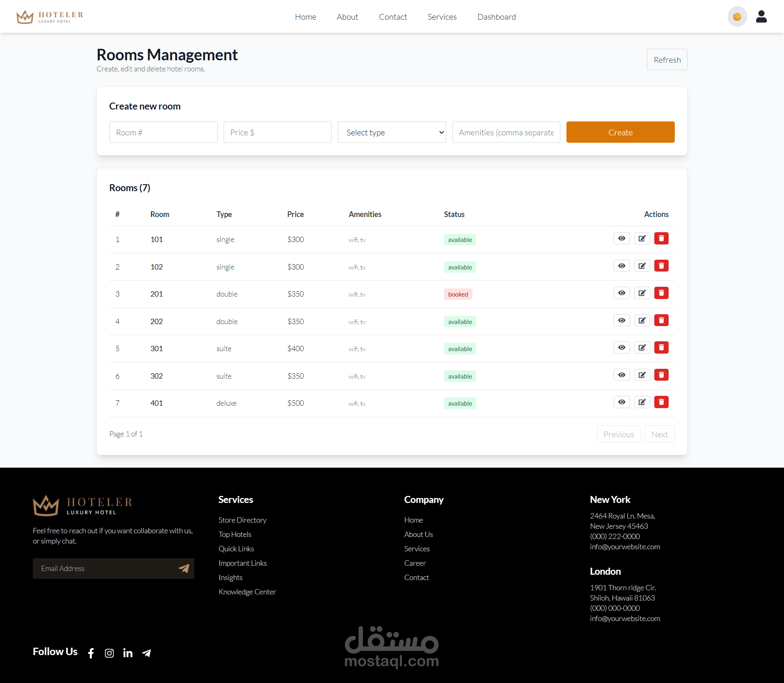Image resolution: width=784 pixels, height=683 pixels.
Task: Focus the Room # input field
Action: (x=163, y=132)
